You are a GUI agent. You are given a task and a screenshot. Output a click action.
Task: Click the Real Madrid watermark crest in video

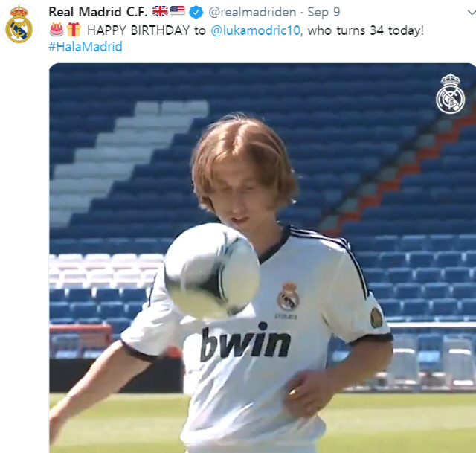451,94
